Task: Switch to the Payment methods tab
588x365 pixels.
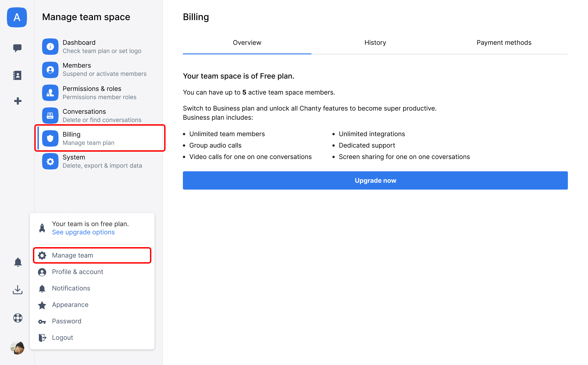Action: [503, 42]
